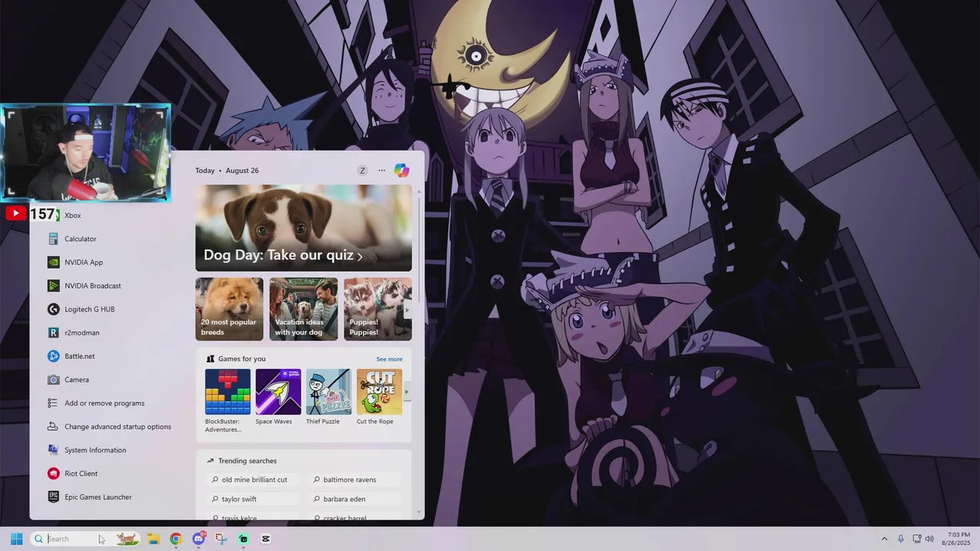
Task: Show next dog cards with arrow
Action: tap(407, 310)
